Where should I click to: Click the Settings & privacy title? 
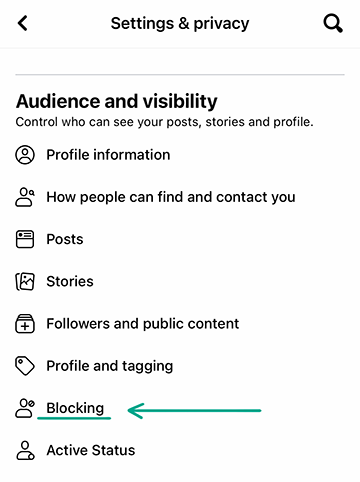point(180,24)
